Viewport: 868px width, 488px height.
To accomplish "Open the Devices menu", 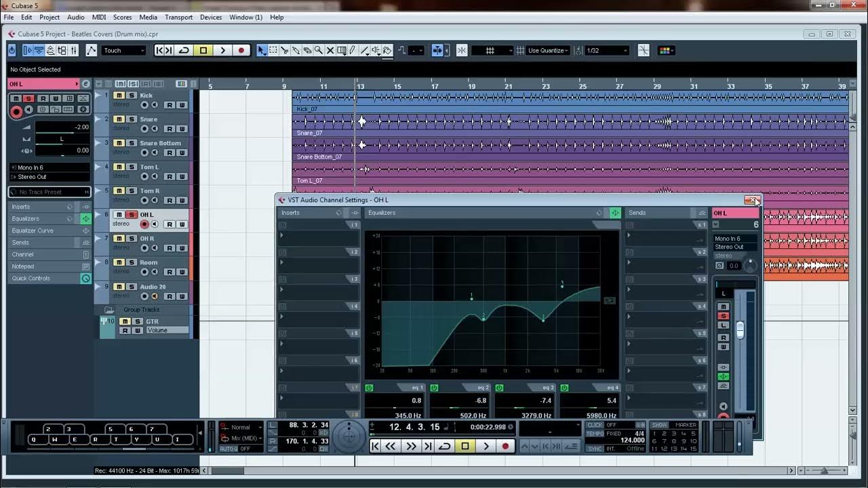I will [x=211, y=17].
